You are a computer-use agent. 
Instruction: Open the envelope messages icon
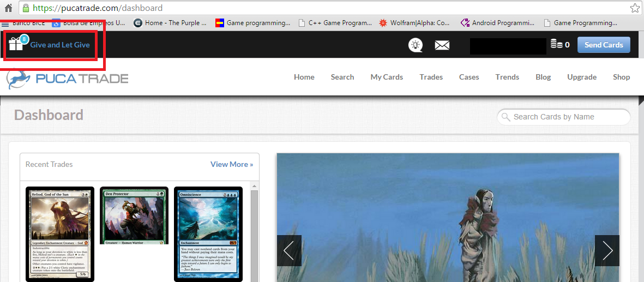(442, 45)
